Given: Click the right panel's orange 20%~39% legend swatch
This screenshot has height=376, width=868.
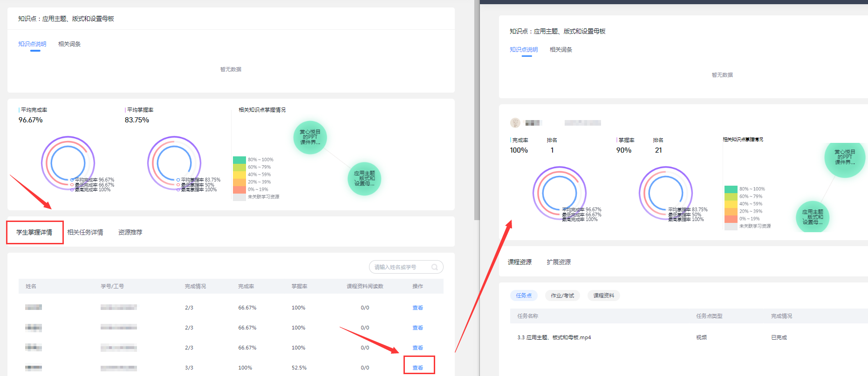Looking at the screenshot, I should (x=731, y=211).
